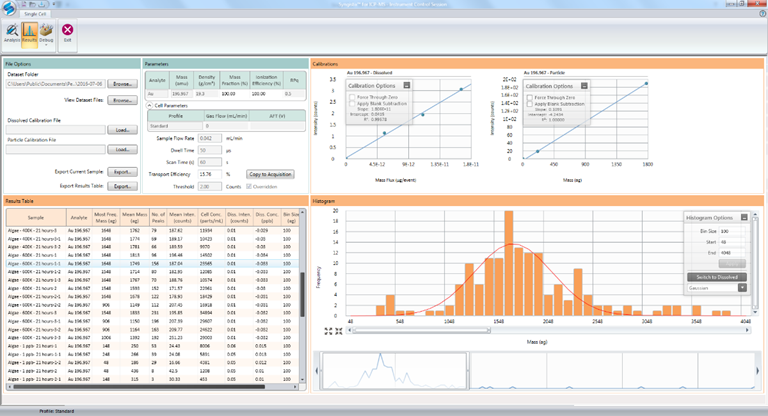Click the Standard profile row
768x416 pixels.
click(226, 126)
